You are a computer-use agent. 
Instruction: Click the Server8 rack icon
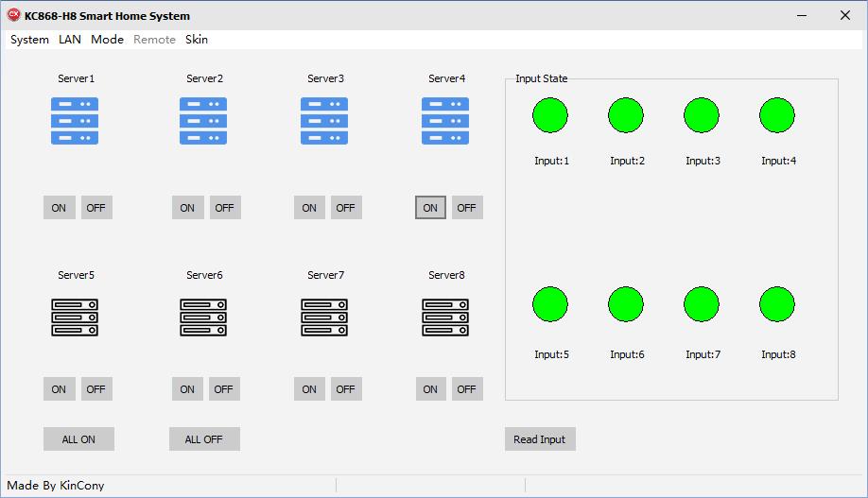(x=445, y=318)
